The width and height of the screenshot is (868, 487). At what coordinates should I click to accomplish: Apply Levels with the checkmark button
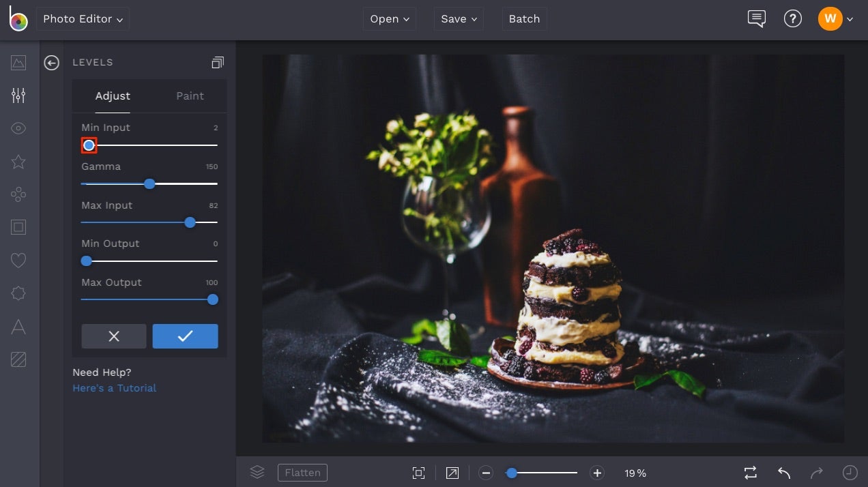tap(185, 336)
